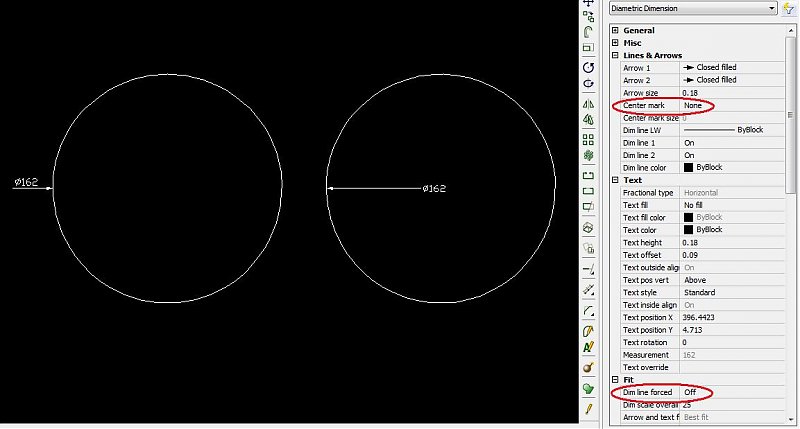Collapse the Text properties section

[615, 180]
